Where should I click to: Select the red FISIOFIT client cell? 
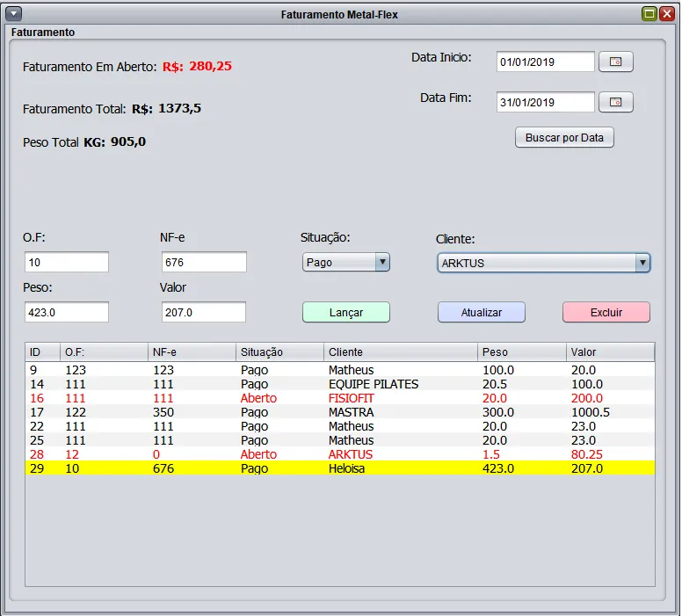(x=401, y=398)
